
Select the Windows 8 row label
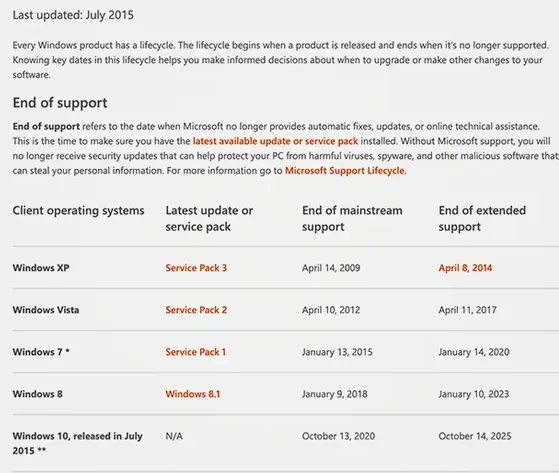[x=37, y=394]
